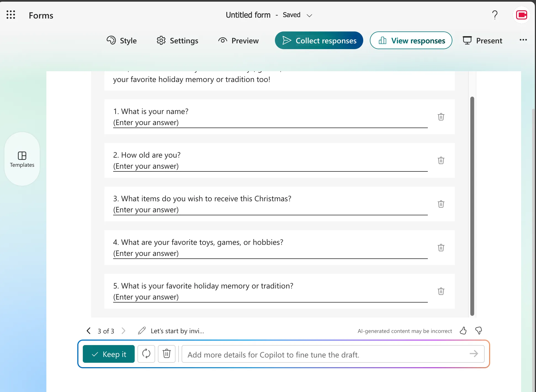Click the Collect responses button
The width and height of the screenshot is (536, 392).
click(x=319, y=40)
